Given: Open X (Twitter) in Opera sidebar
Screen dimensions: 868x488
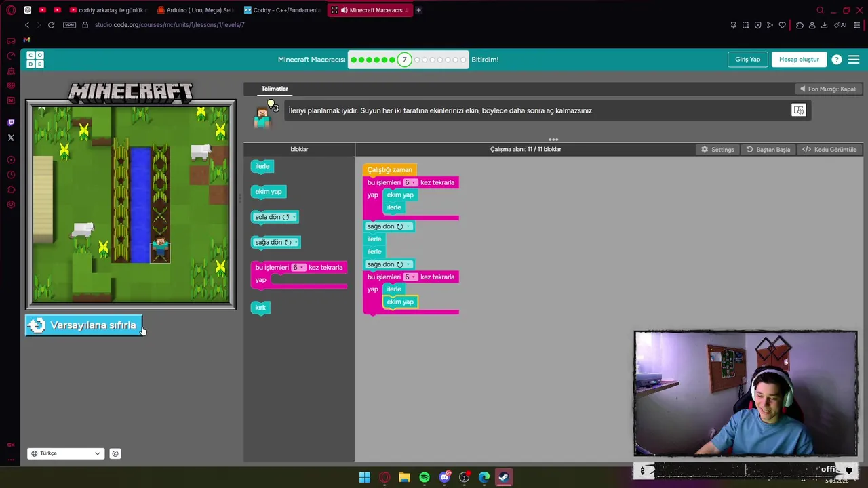Looking at the screenshot, I should click(11, 138).
